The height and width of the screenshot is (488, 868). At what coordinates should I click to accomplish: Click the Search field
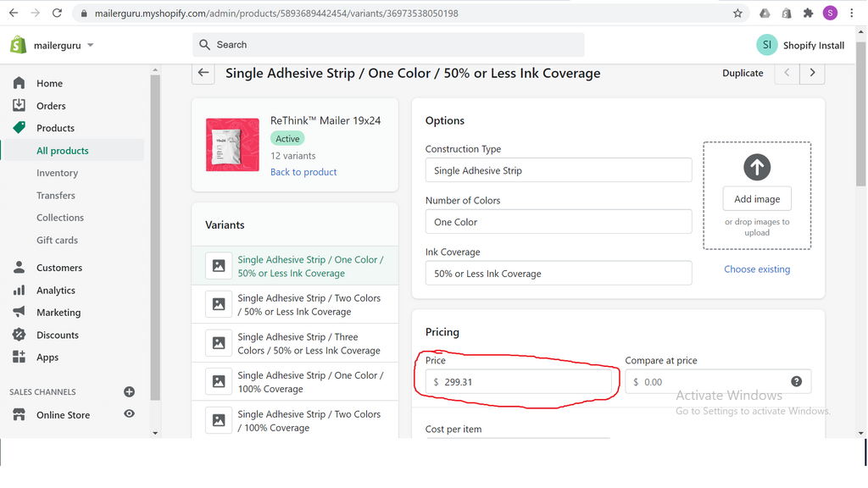point(388,45)
